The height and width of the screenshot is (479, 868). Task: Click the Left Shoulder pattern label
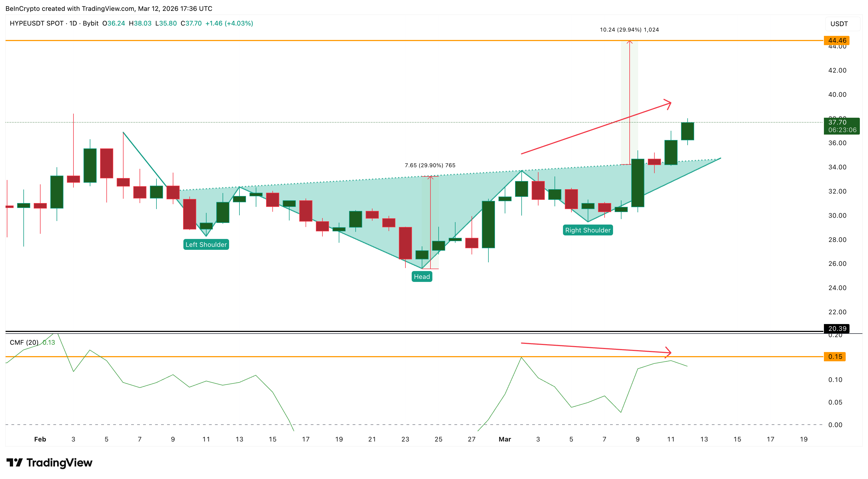tap(206, 245)
